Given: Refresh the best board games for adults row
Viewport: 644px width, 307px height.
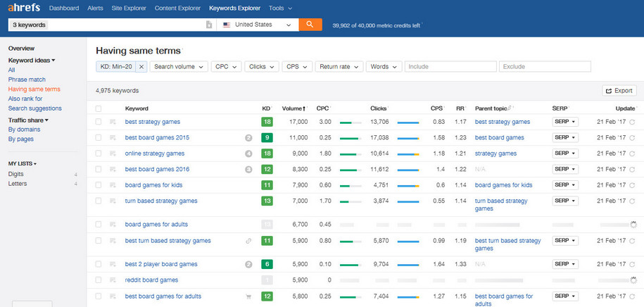Looking at the screenshot, I should pos(632,296).
